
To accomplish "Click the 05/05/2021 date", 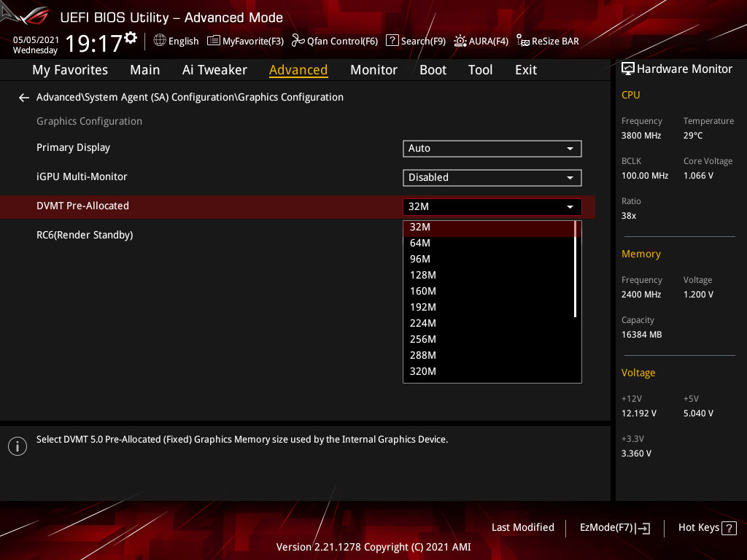I will [x=36, y=40].
